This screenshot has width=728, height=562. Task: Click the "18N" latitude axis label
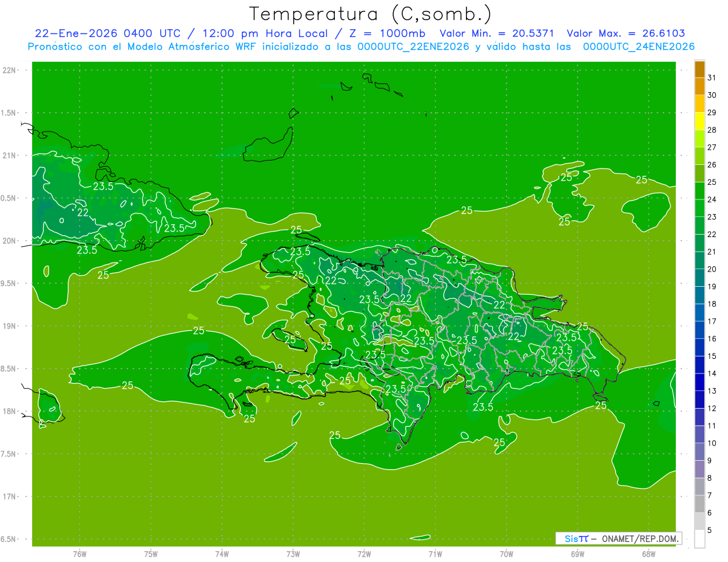coord(10,411)
